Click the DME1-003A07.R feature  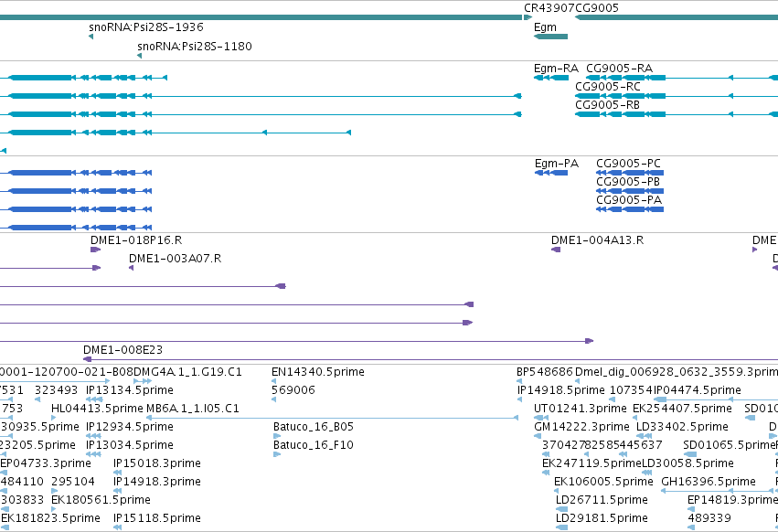point(131,268)
